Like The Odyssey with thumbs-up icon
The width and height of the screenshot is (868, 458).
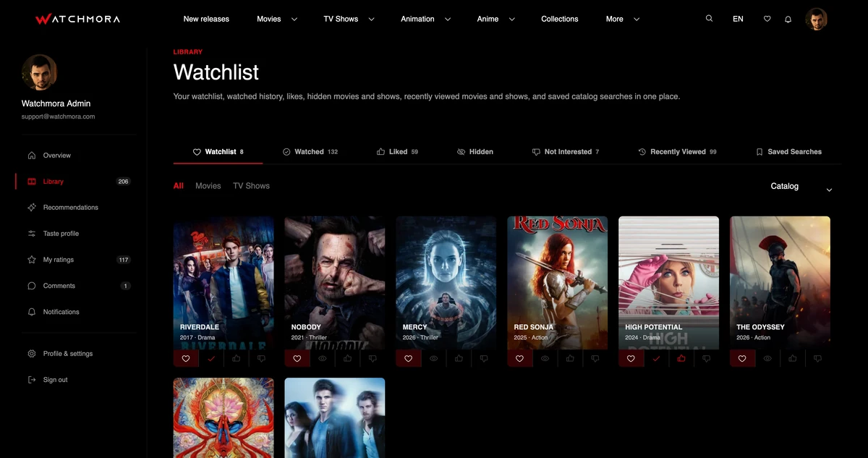[x=793, y=358]
